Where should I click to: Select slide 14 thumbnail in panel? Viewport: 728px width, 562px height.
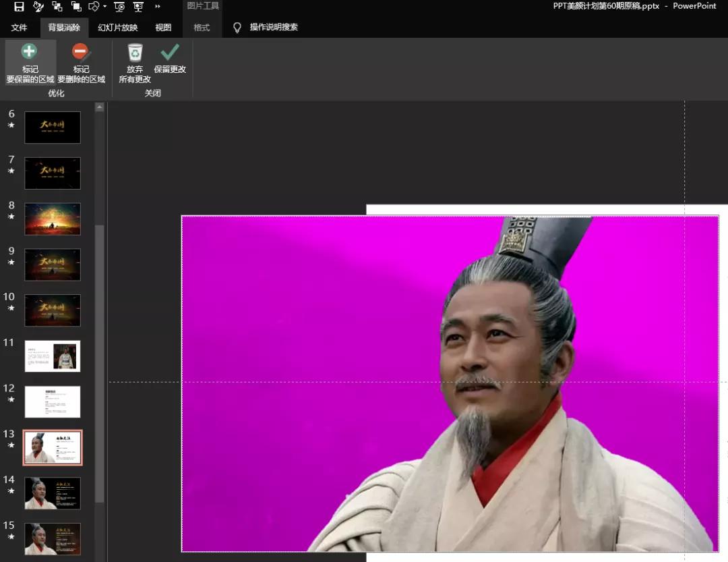[53, 493]
